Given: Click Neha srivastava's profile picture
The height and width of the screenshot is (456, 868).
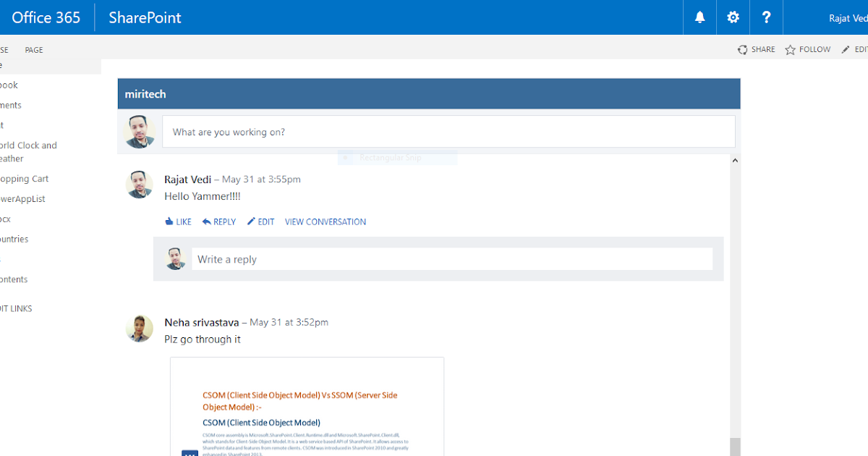Looking at the screenshot, I should [139, 328].
